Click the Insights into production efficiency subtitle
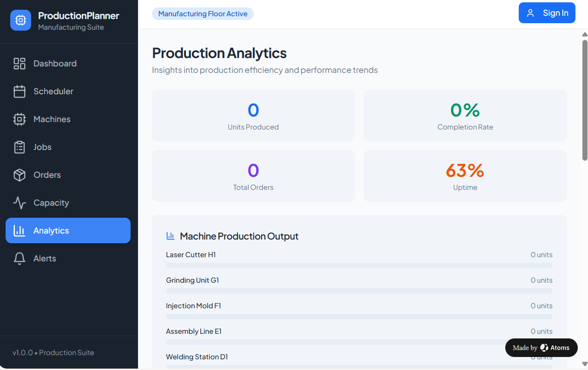Viewport: 588px width, 370px height. click(x=265, y=70)
